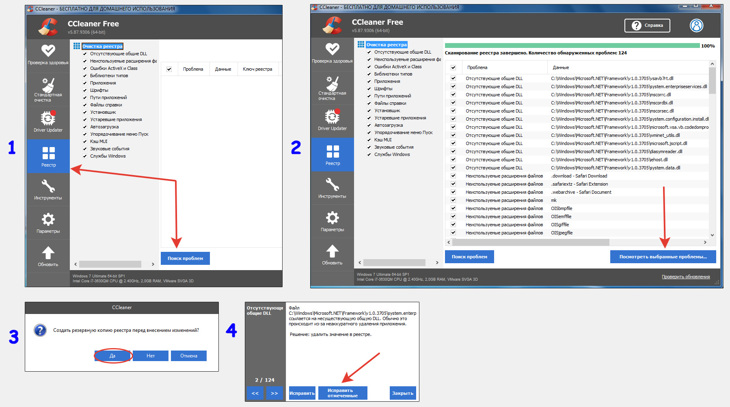This screenshot has height=407, width=730.
Task: Open Проверка здоровья in window 2 sidebar
Action: [x=332, y=53]
